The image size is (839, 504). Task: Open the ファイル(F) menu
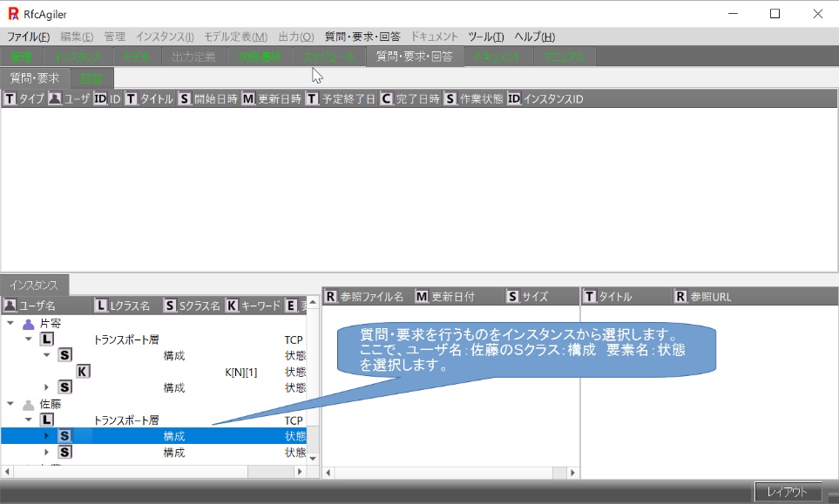pos(28,37)
